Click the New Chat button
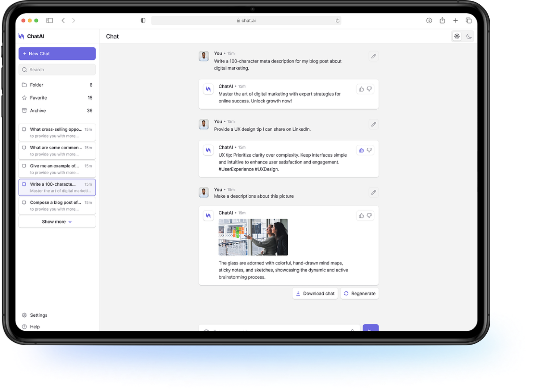 coord(57,54)
